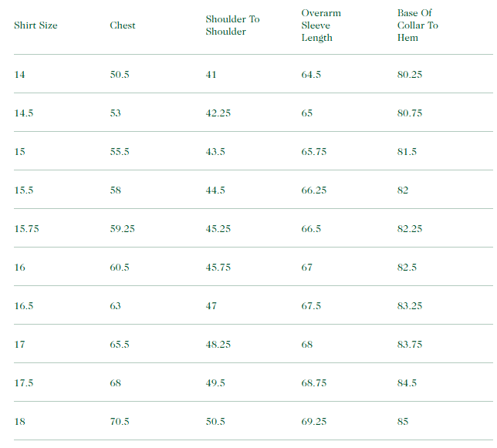Viewport: 497px width, 448px height.
Task: Select shirt size 14.5 cell
Action: tap(23, 113)
